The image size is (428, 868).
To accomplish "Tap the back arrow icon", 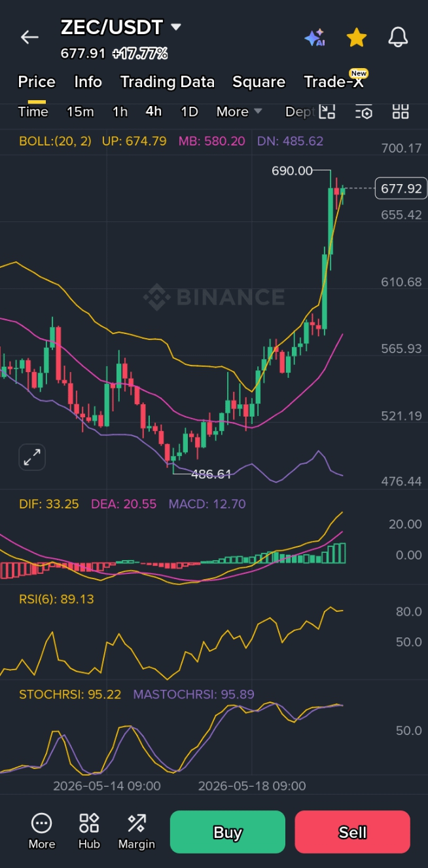I will pyautogui.click(x=29, y=37).
